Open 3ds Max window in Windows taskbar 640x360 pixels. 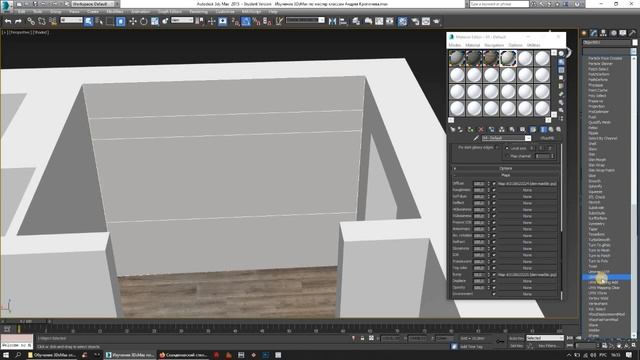[x=130, y=355]
